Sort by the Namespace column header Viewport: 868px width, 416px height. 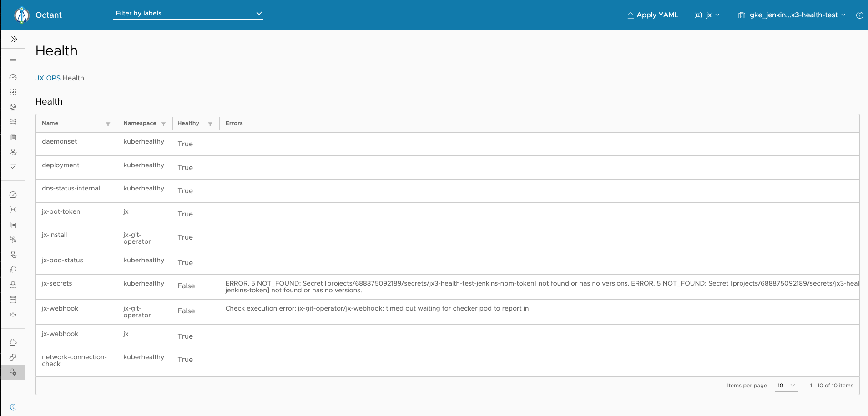click(140, 123)
